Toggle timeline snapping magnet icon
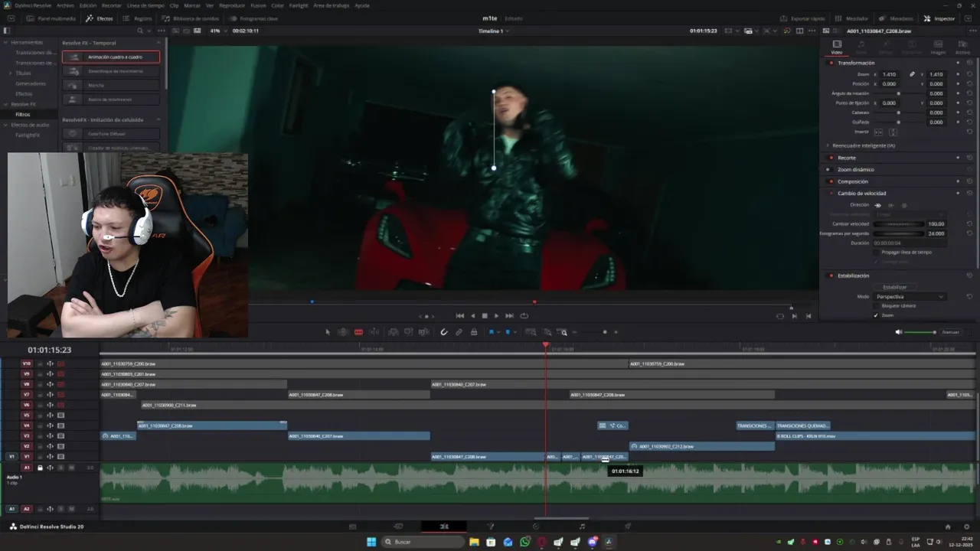Screen dimensions: 980x551 coord(443,332)
